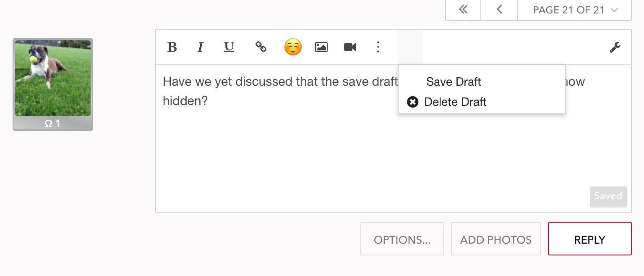Toggle underline formatting
The width and height of the screenshot is (644, 276).
click(x=229, y=47)
